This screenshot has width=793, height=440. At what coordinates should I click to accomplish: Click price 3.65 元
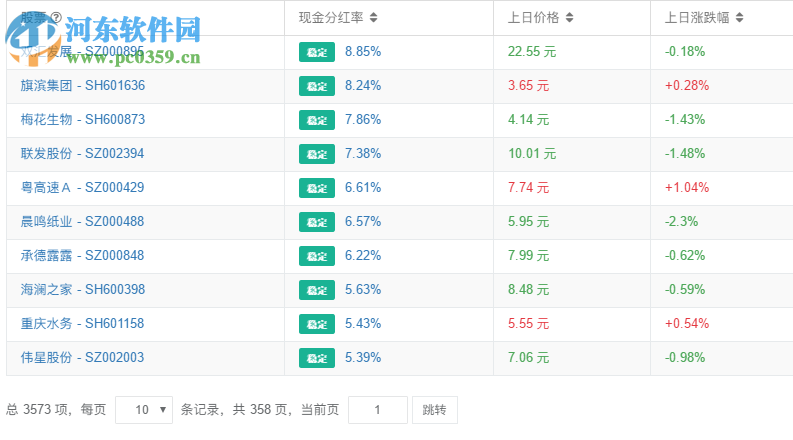(x=528, y=85)
